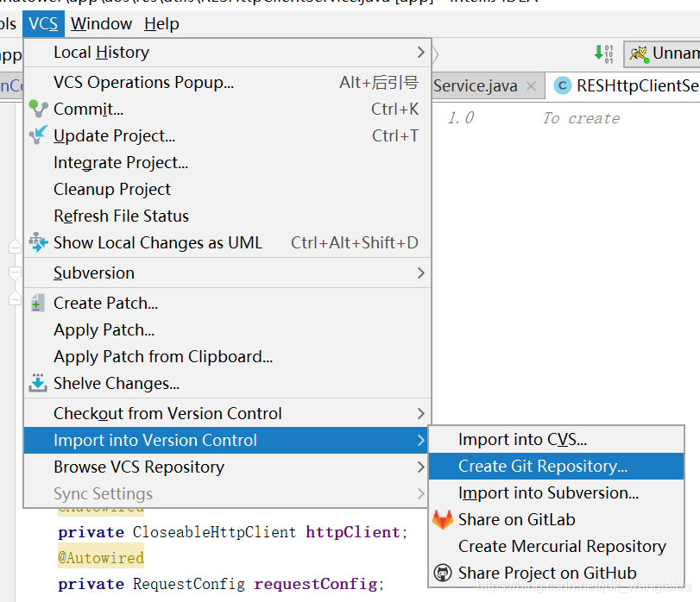Image resolution: width=700 pixels, height=602 pixels.
Task: Choose Integrate Project option
Action: pyautogui.click(x=227, y=162)
